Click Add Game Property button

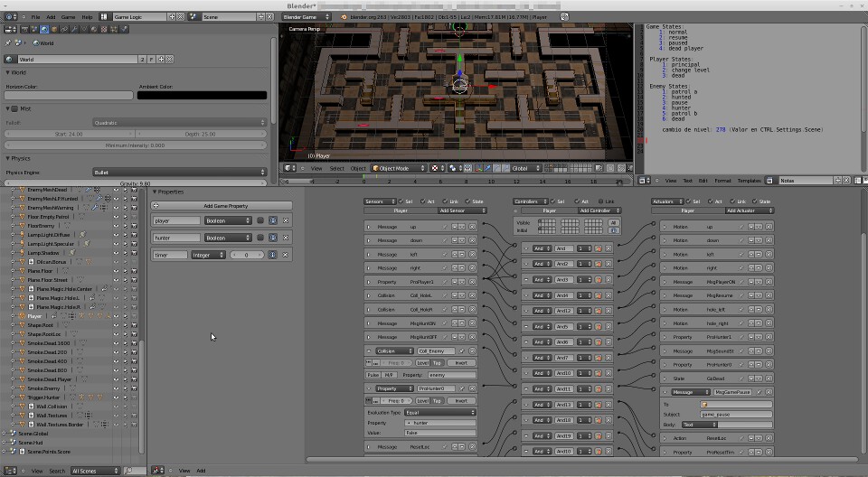222,206
